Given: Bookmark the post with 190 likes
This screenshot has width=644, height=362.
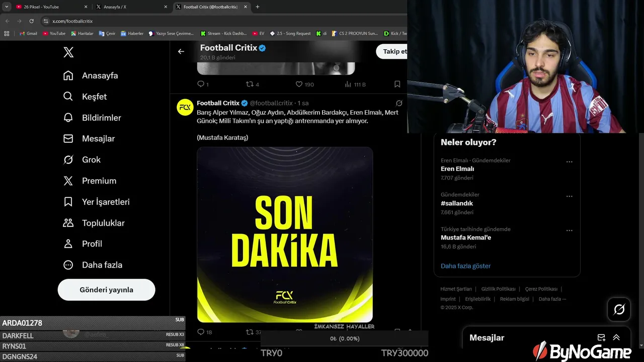Looking at the screenshot, I should [397, 84].
